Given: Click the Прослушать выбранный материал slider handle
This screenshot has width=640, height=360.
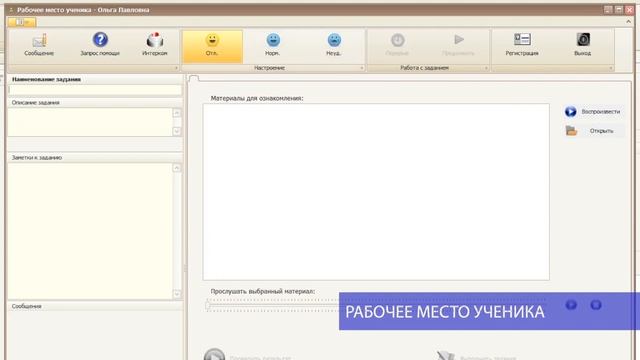Looking at the screenshot, I should click(x=208, y=305).
